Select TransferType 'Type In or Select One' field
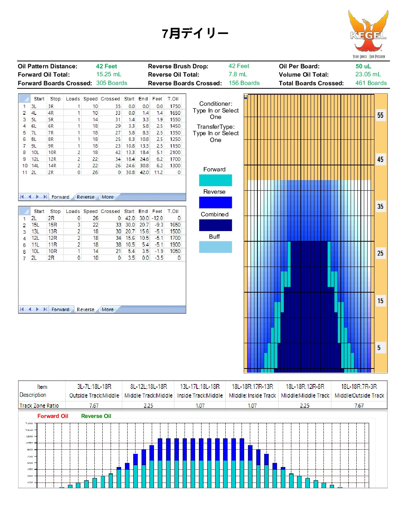Screen dimensions: 411x532 point(216,137)
